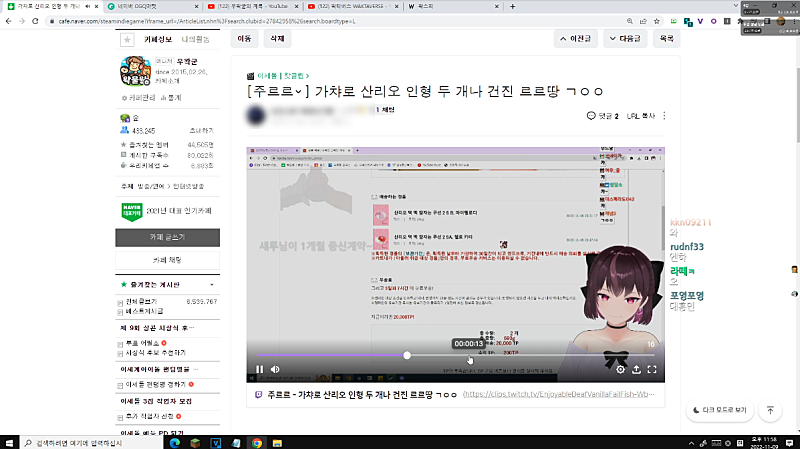800x449 pixels.
Task: Show hidden system tray icons chevron
Action: coord(691,443)
